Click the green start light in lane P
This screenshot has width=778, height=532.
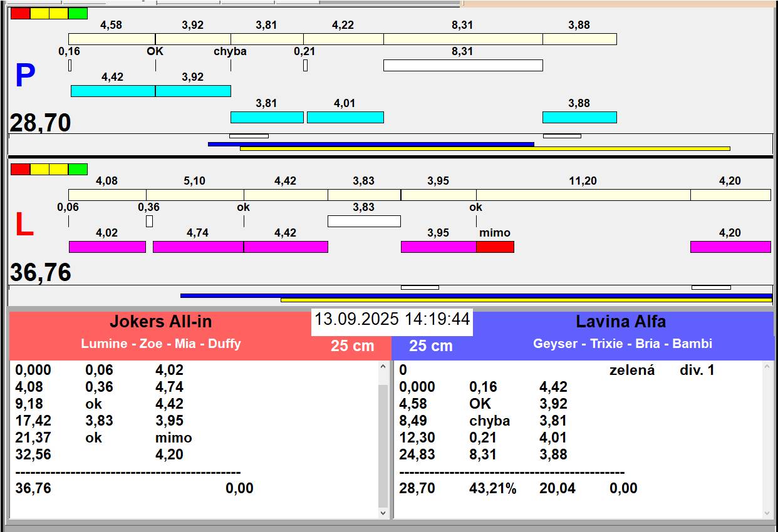tap(78, 13)
